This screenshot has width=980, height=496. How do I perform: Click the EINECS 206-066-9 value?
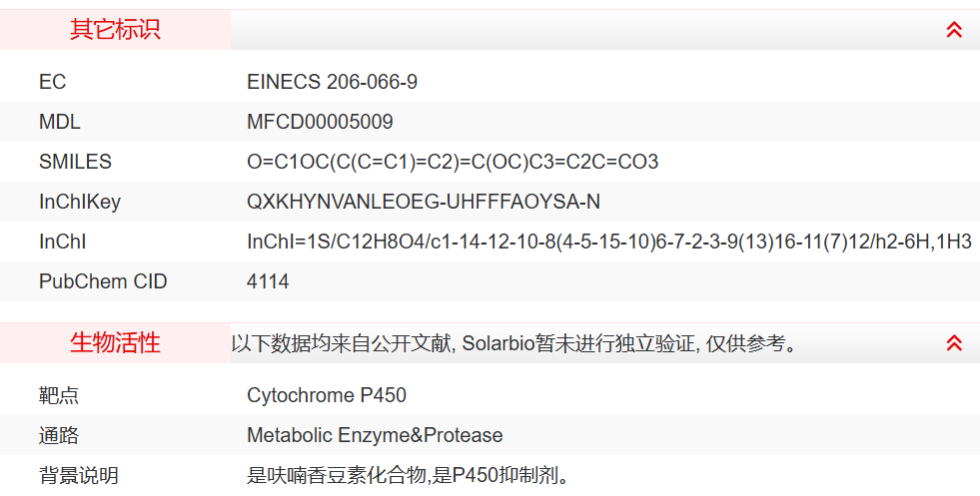pos(332,82)
